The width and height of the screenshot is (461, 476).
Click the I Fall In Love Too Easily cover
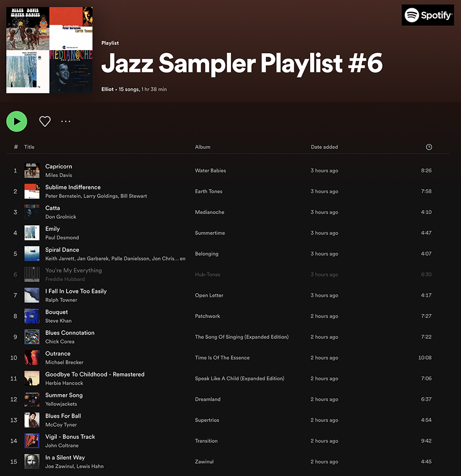[32, 295]
